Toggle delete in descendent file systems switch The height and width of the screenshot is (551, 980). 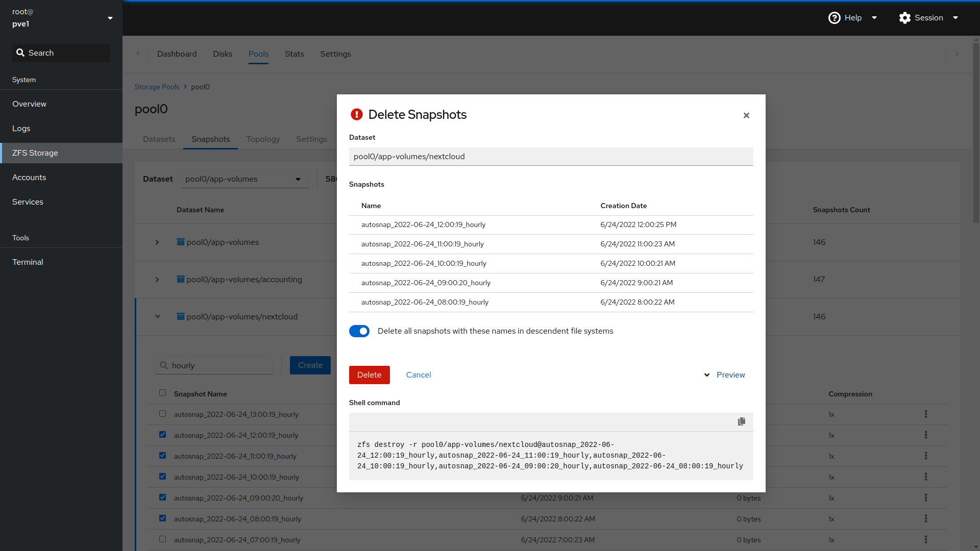click(359, 331)
